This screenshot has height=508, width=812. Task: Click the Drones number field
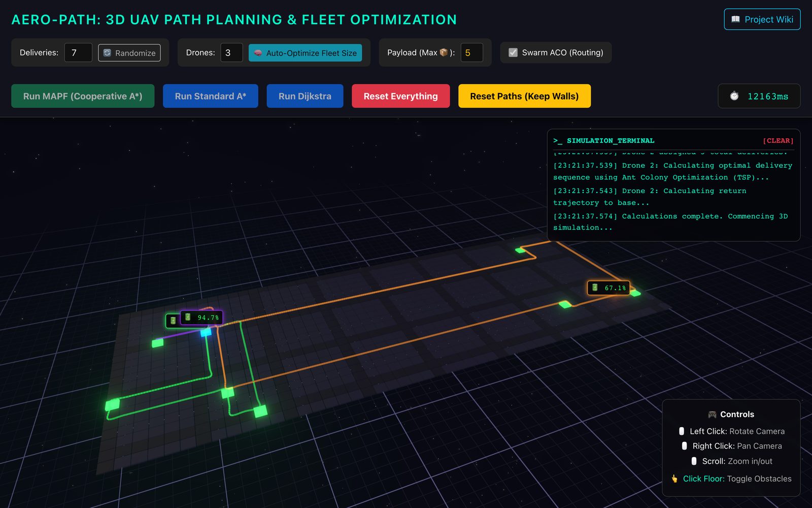pyautogui.click(x=231, y=53)
